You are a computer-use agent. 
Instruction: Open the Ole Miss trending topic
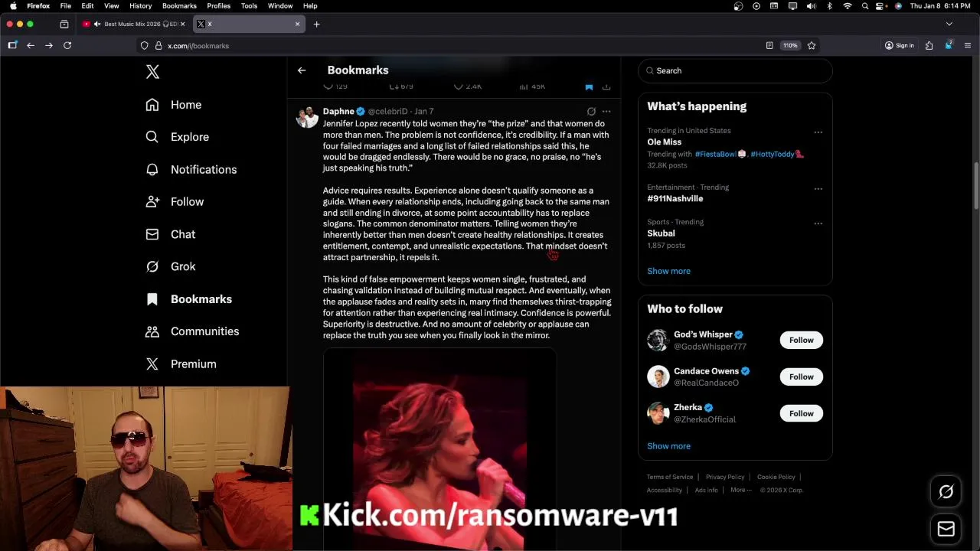[664, 142]
